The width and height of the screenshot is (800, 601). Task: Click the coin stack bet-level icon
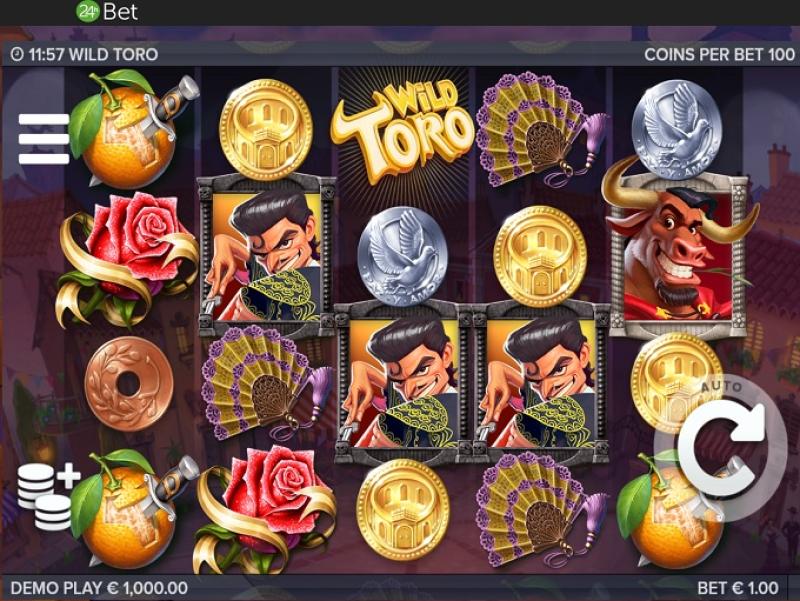tap(48, 496)
